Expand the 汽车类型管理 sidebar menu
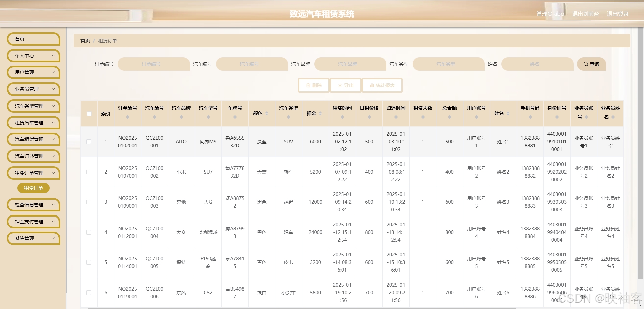 34,106
